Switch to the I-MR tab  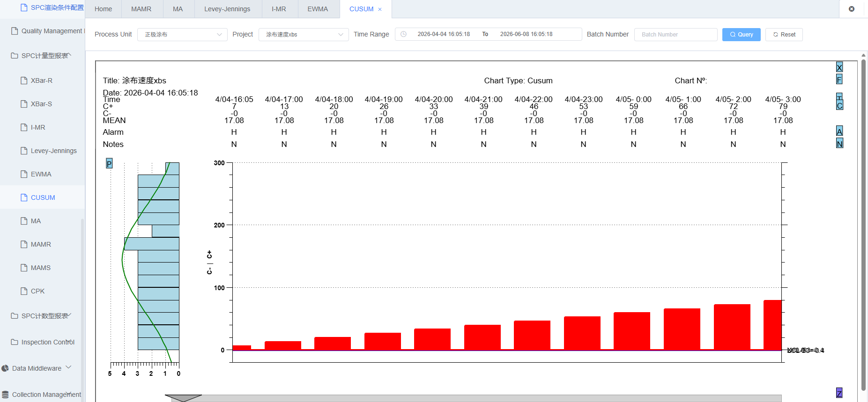(x=279, y=9)
